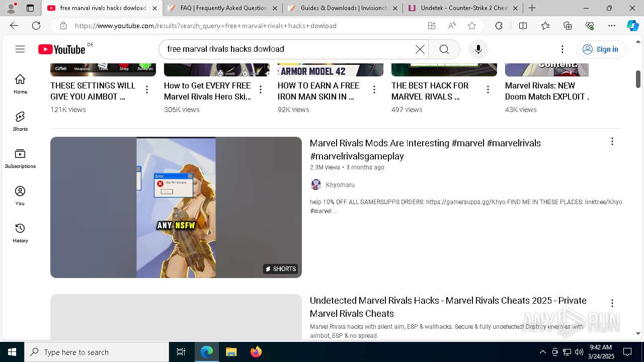Open Copilot sidebar in Edge
The width and height of the screenshot is (644, 362).
coord(632,26)
